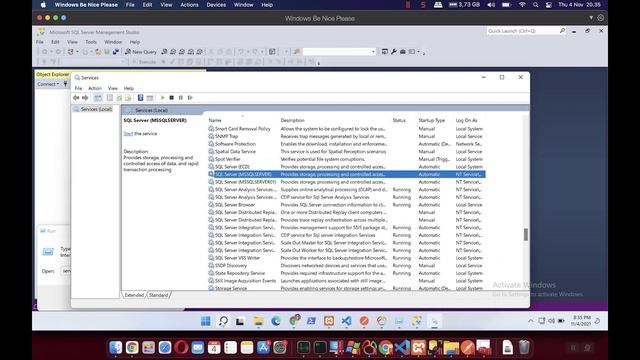Open the Windows taskbar Search icon
The image size is (640, 360).
tap(223, 321)
